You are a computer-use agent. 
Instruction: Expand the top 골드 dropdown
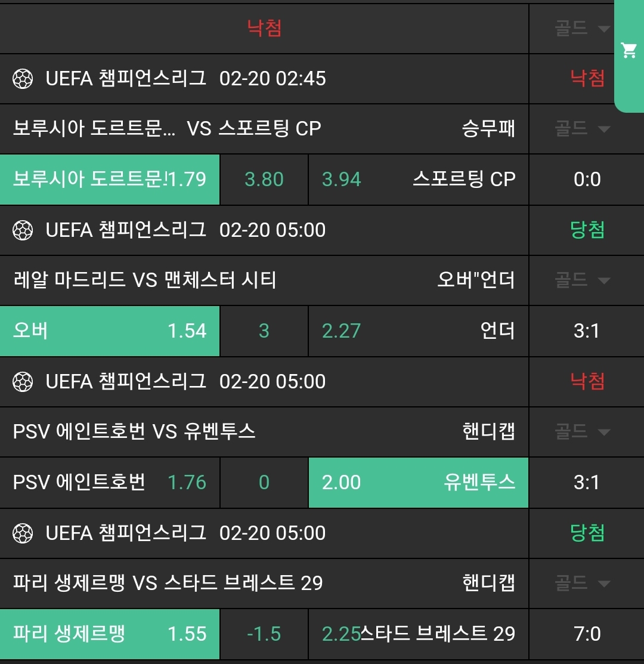pos(582,29)
